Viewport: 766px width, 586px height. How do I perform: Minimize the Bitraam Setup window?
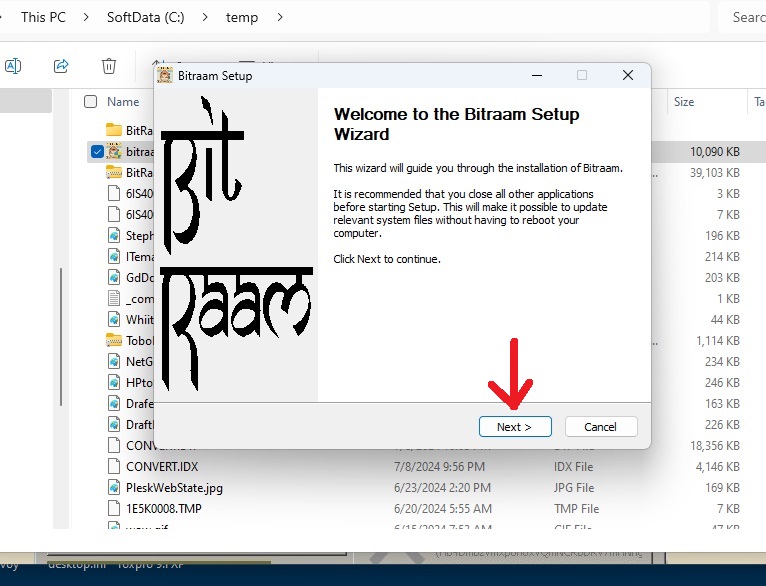[537, 75]
